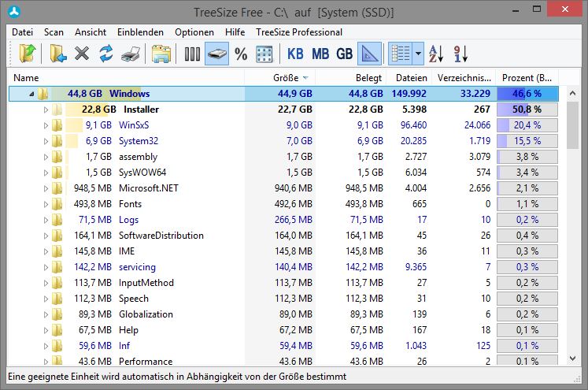Viewport: 588px width, 390px height.
Task: Open the Ansicht menu
Action: (x=91, y=32)
